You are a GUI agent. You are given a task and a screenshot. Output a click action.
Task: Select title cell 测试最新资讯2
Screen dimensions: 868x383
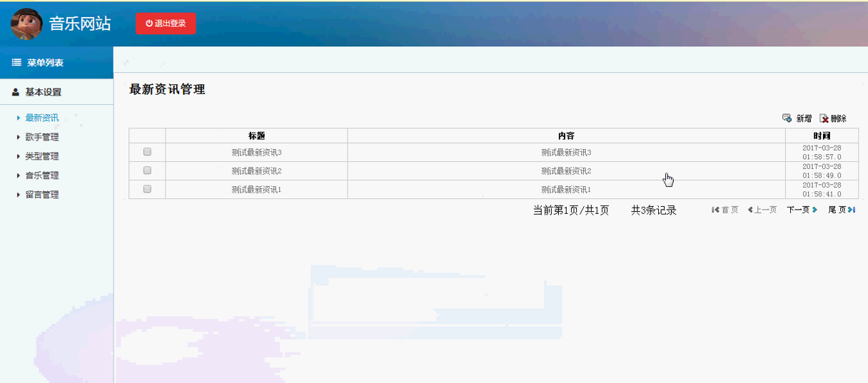click(x=257, y=171)
